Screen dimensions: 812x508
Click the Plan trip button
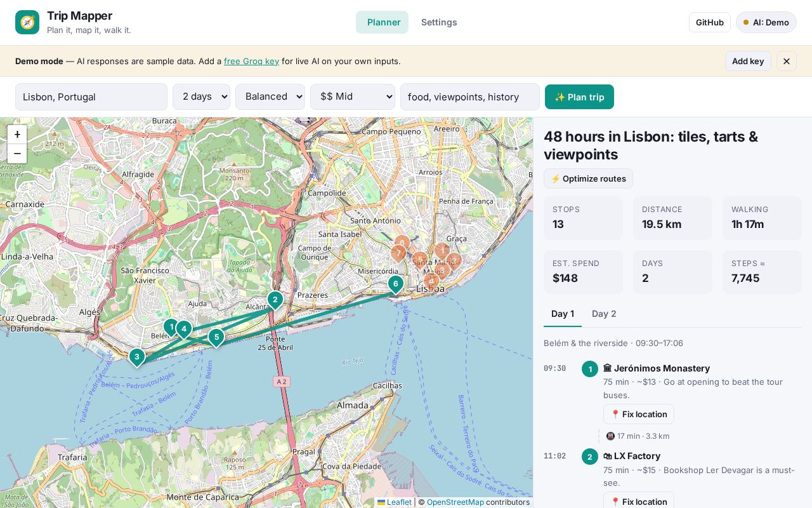[x=579, y=97]
